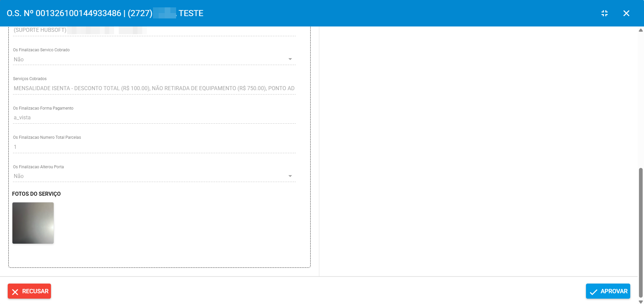Expand the Servico Cobrado dropdown arrow
The height and width of the screenshot is (304, 644).
(290, 59)
